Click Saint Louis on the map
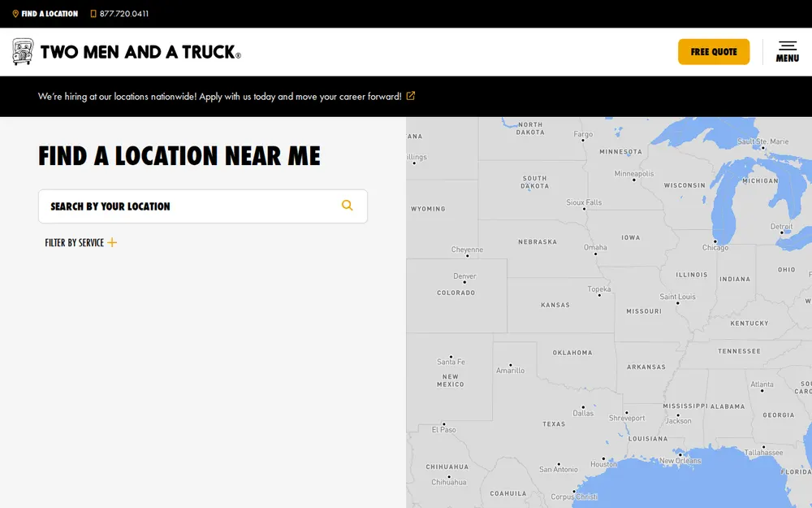Image resolution: width=812 pixels, height=508 pixels. click(x=677, y=297)
